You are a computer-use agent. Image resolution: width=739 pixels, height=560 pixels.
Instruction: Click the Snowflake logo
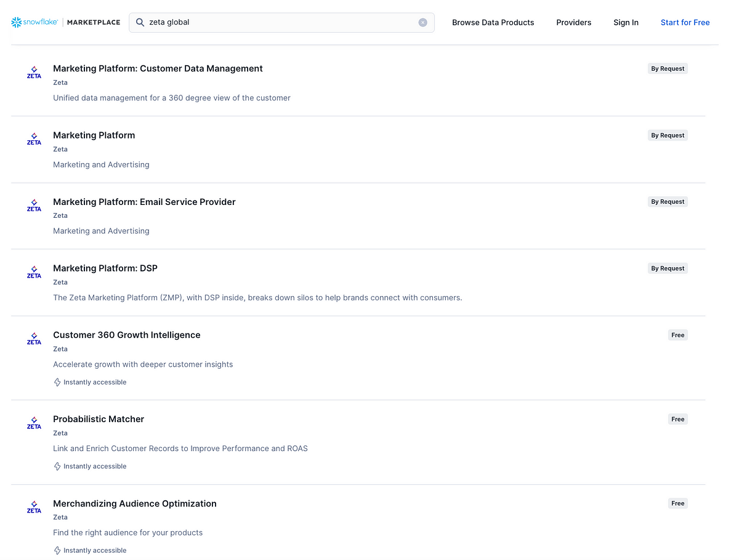(x=34, y=22)
